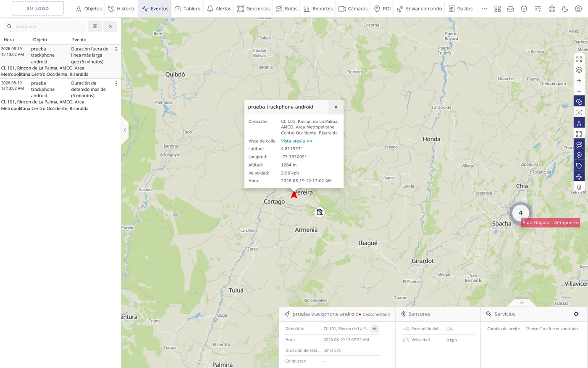Toggle the track lines button on map

click(579, 177)
